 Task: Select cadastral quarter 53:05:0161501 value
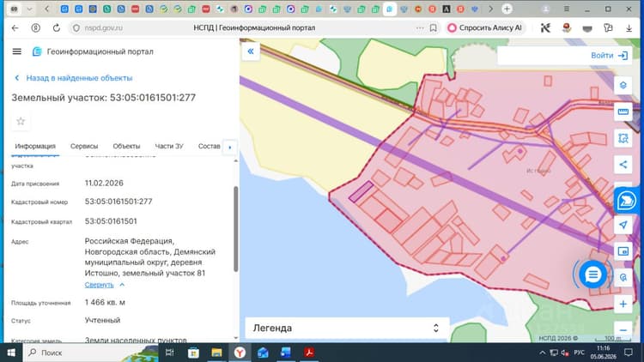111,221
